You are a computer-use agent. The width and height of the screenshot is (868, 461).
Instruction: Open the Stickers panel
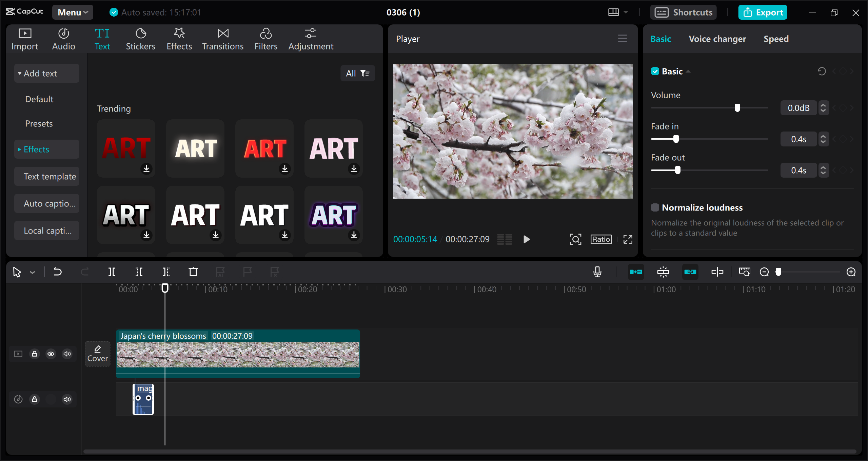(x=140, y=38)
